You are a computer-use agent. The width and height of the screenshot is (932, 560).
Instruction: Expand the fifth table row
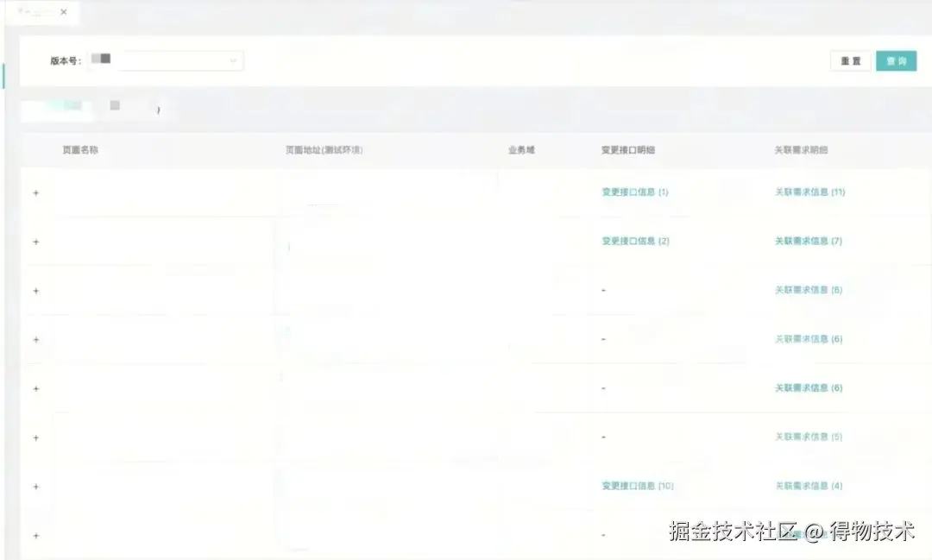(35, 388)
